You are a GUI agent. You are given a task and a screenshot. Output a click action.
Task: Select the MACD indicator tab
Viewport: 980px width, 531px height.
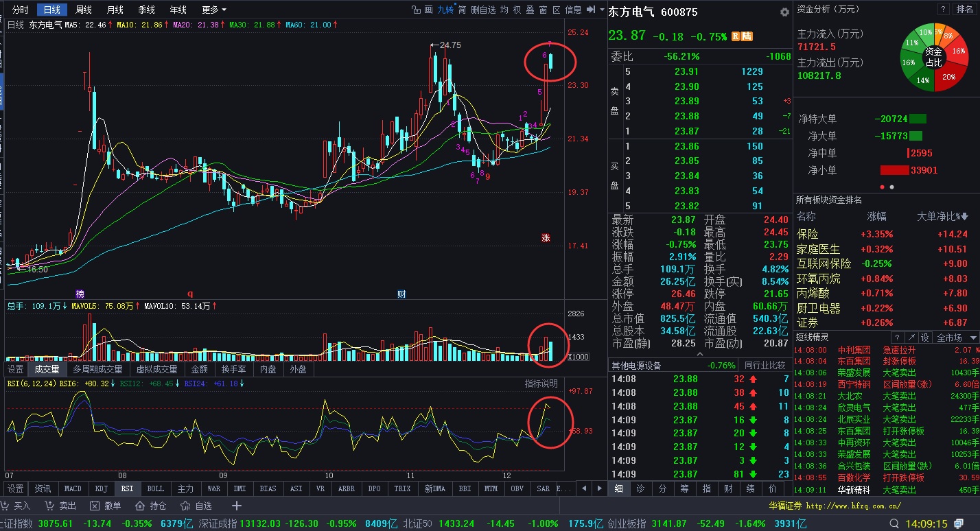[73, 488]
